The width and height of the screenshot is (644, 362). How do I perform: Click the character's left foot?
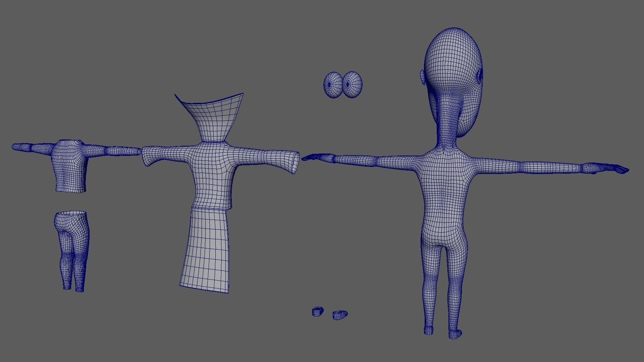429,330
